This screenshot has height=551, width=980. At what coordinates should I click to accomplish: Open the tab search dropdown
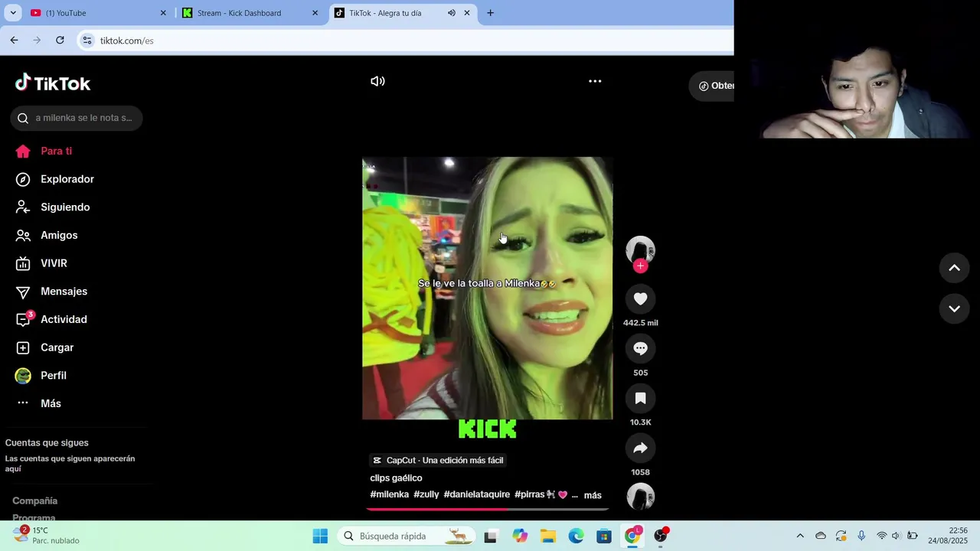click(x=12, y=13)
